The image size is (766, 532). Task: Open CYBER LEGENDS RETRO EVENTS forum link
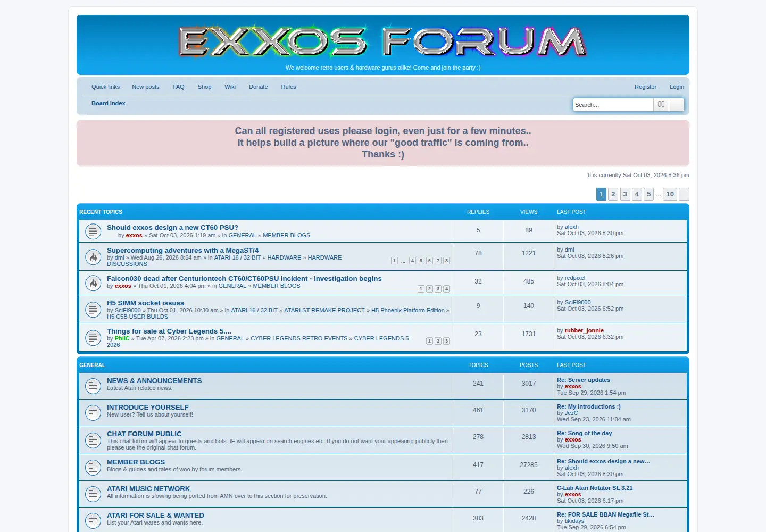[x=299, y=338]
